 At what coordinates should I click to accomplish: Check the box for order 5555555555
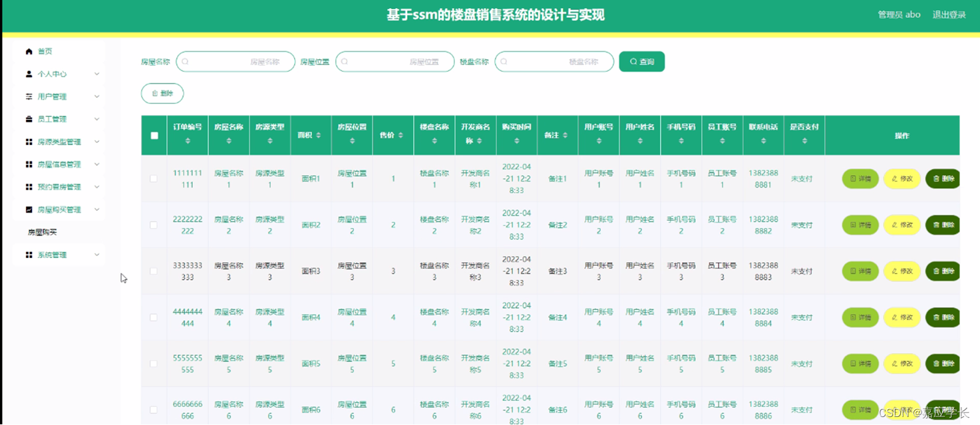(x=154, y=364)
